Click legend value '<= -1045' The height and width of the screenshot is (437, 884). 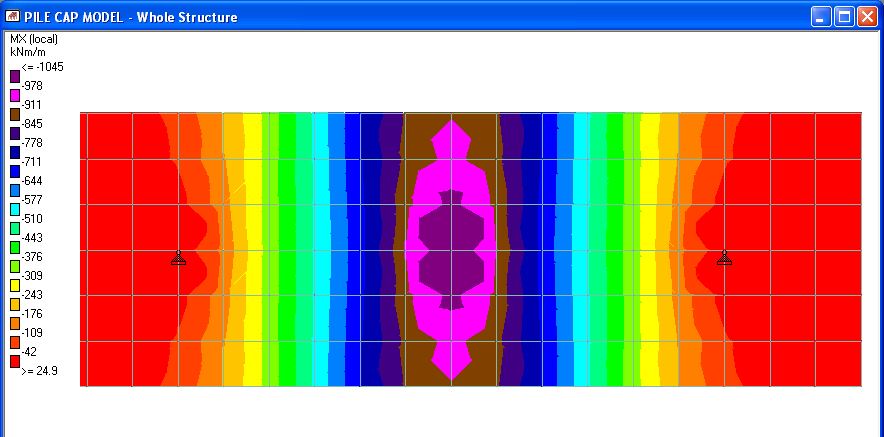[x=42, y=67]
